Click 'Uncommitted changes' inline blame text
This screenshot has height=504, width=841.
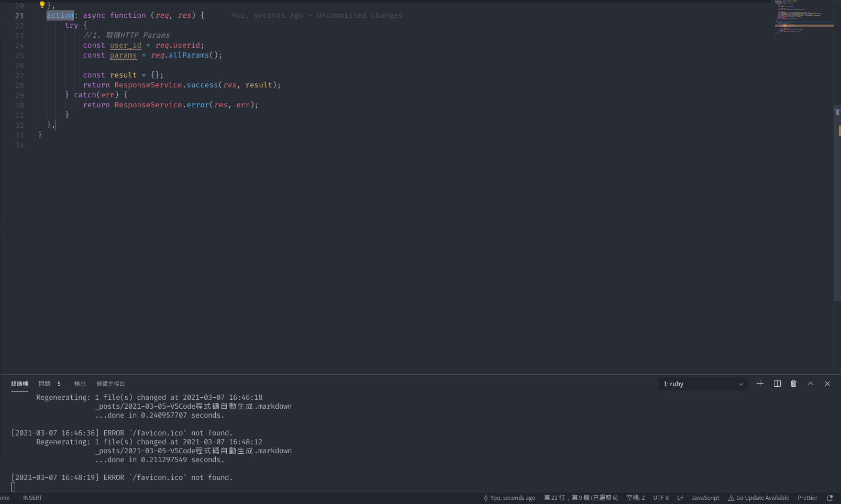360,16
